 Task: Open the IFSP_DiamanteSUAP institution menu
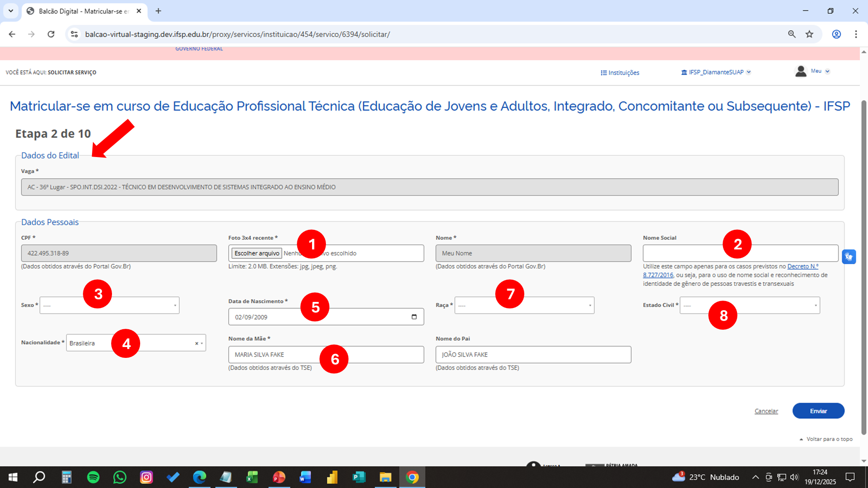pyautogui.click(x=716, y=72)
